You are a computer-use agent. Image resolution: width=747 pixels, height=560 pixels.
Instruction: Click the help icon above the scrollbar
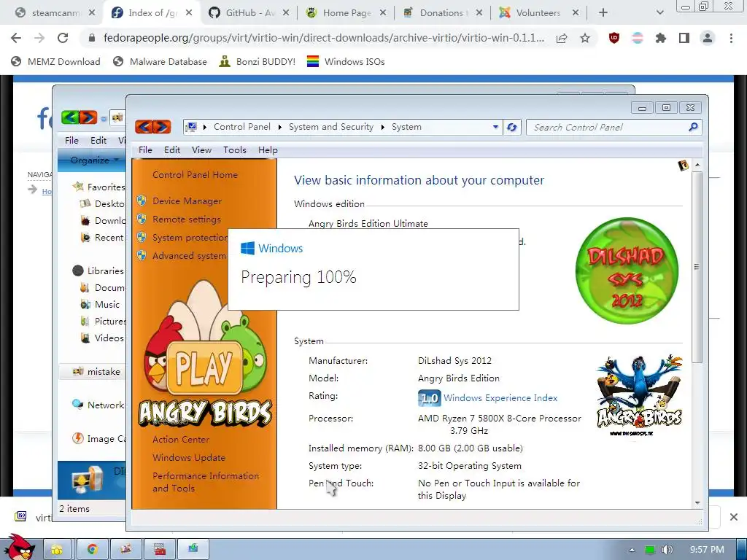(683, 166)
